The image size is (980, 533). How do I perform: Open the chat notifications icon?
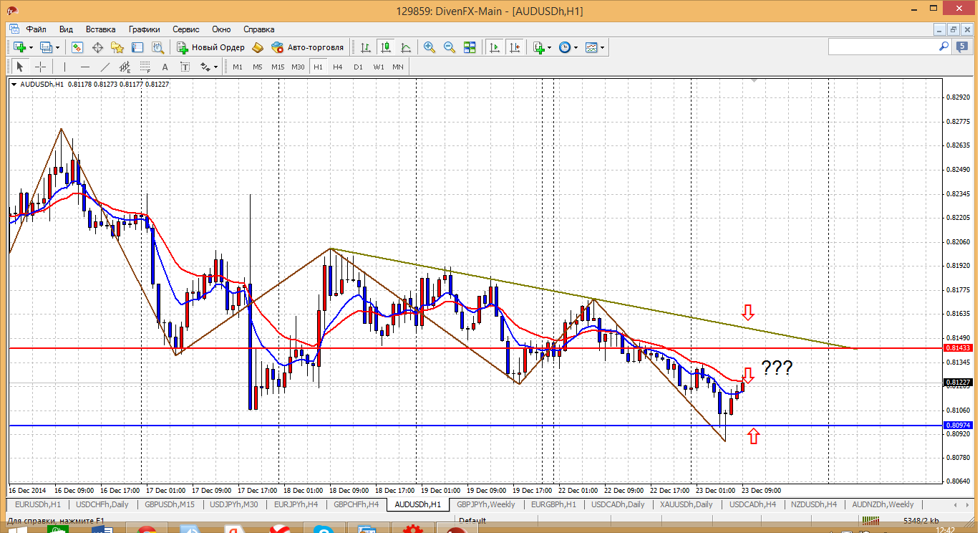click(964, 47)
